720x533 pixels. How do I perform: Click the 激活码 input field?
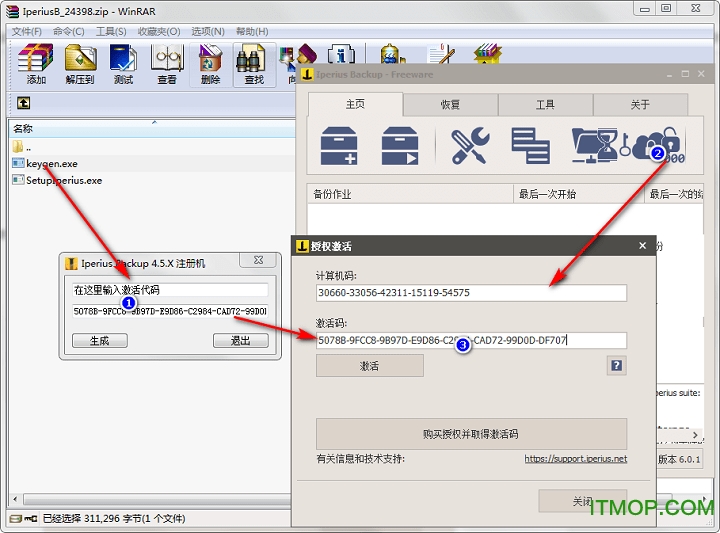pyautogui.click(x=471, y=340)
